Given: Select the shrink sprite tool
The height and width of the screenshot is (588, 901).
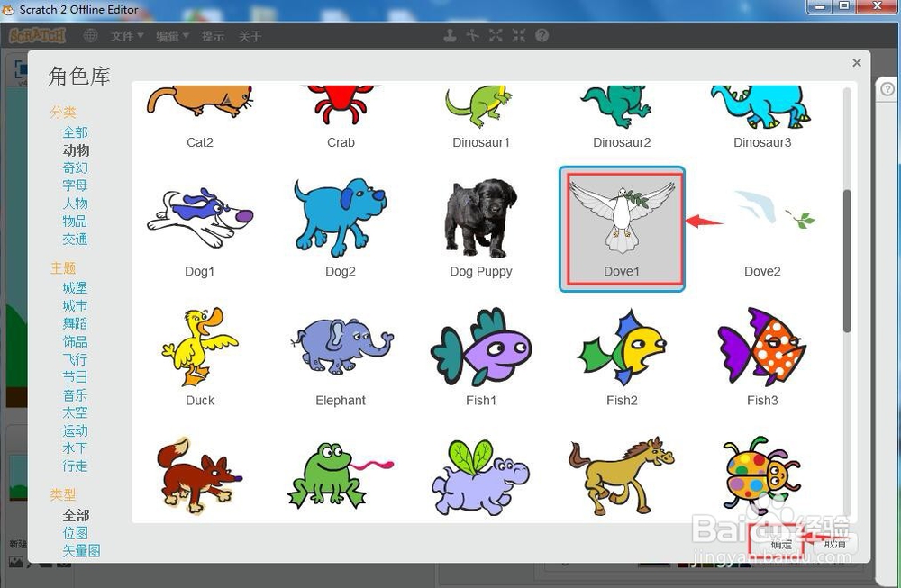Looking at the screenshot, I should pos(519,36).
